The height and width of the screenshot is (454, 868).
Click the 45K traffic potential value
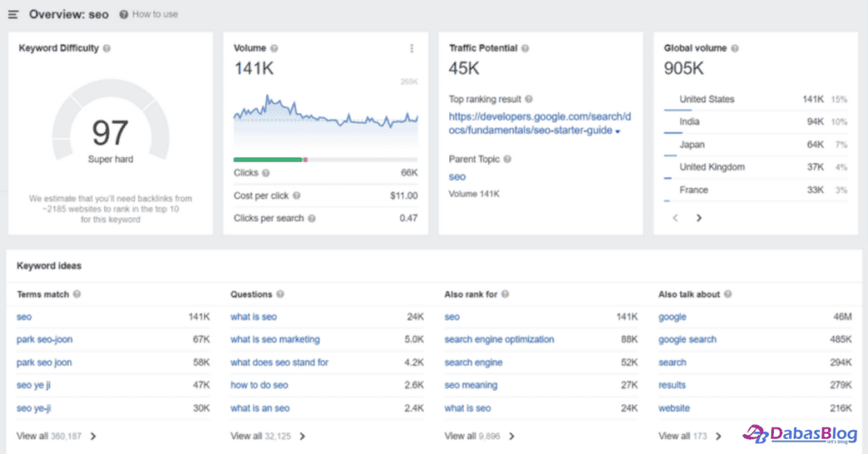pyautogui.click(x=464, y=69)
